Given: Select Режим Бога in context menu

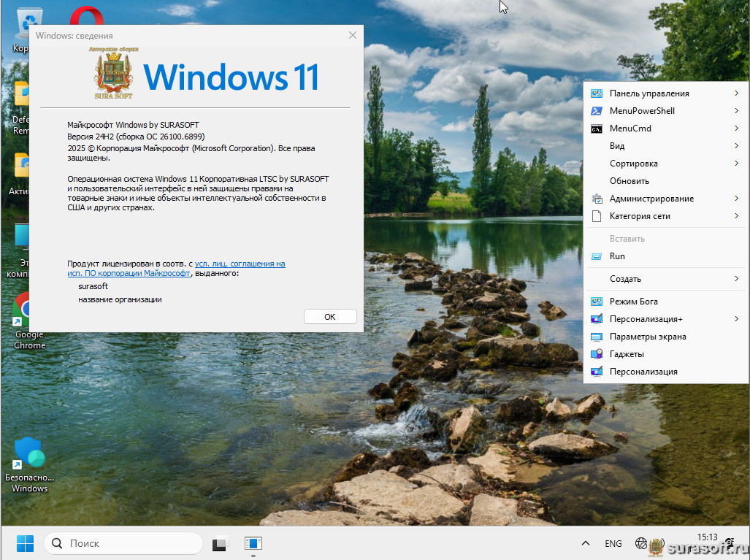Looking at the screenshot, I should coord(633,302).
